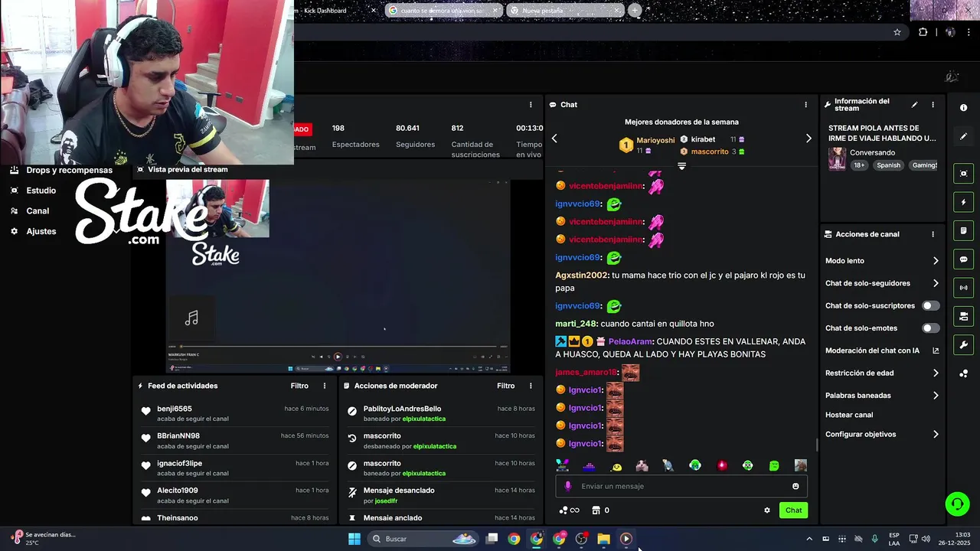Select the yellow blob emote

[616, 466]
